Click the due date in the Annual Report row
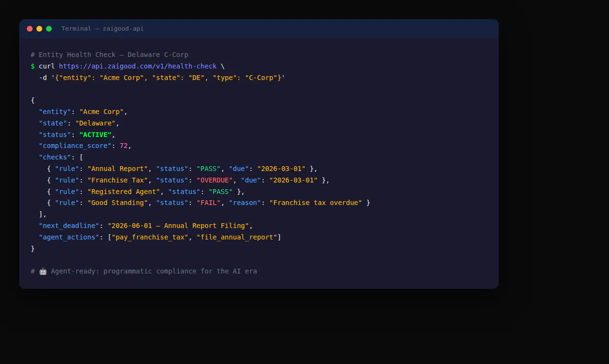 coord(281,169)
